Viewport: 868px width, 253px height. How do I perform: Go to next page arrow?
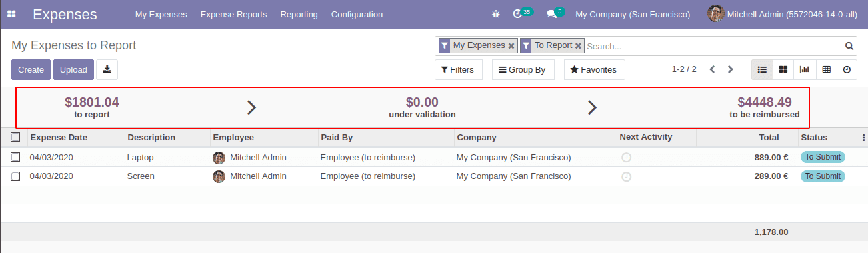(730, 69)
